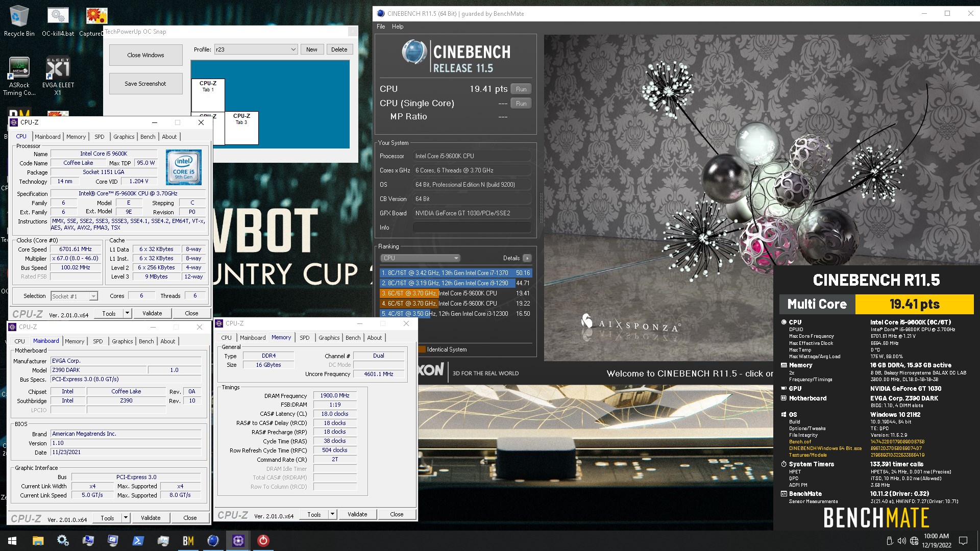
Task: Select ranking row 13th Gen Intel Core i7-1370
Action: pos(456,273)
